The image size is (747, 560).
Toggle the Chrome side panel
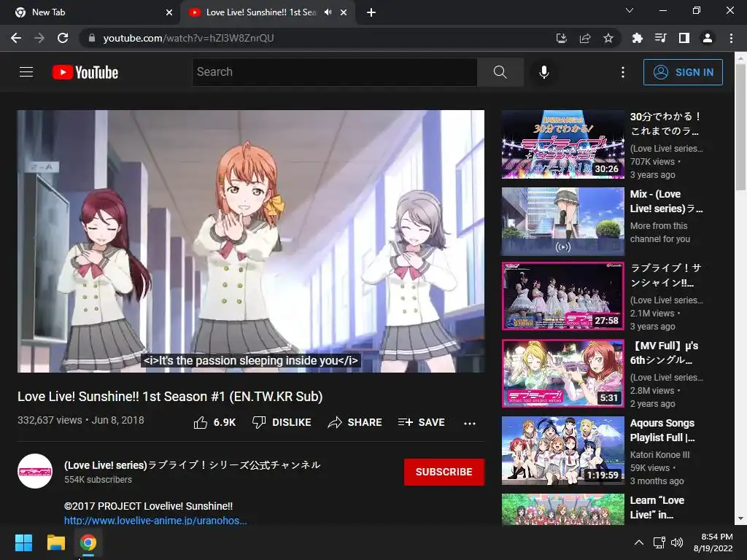point(684,38)
